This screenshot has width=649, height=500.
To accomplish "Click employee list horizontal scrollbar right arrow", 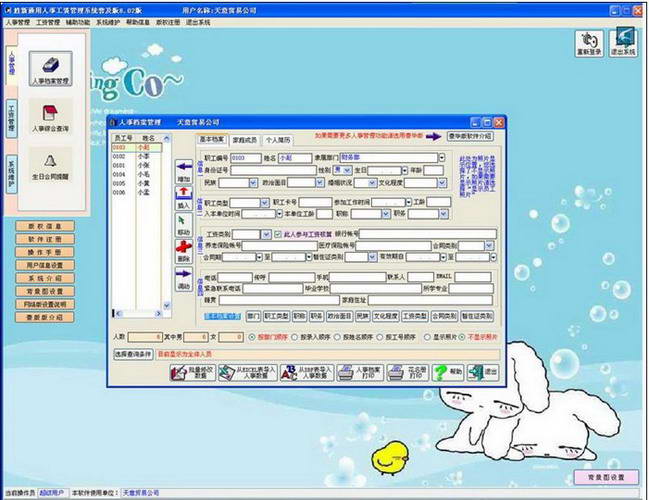I will point(159,314).
